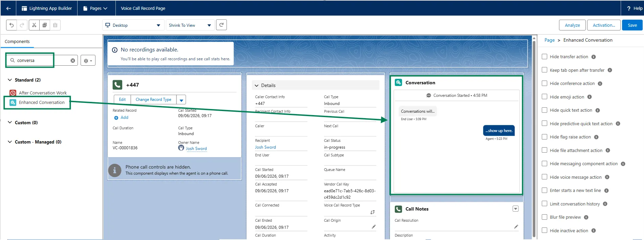
Task: Refresh the canvas preview
Action: [x=221, y=25]
